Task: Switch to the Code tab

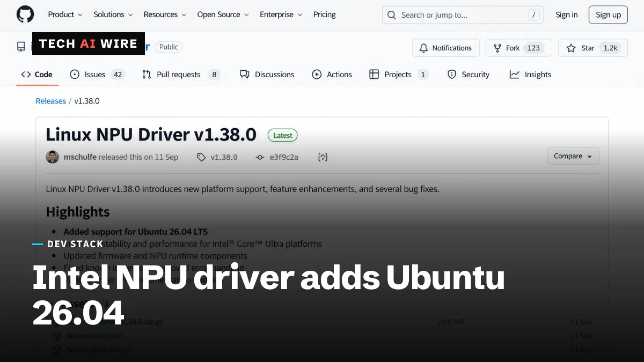Action: click(x=36, y=75)
